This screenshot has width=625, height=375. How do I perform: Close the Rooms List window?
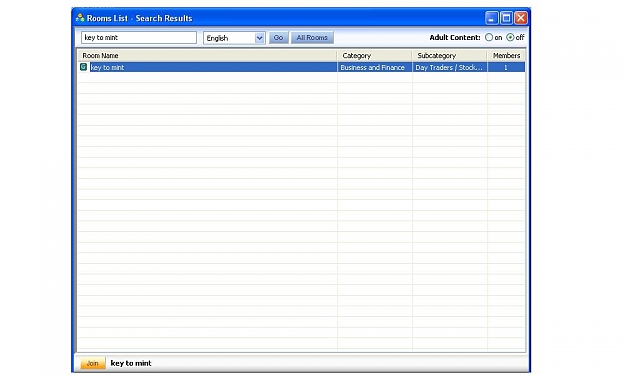(x=521, y=18)
